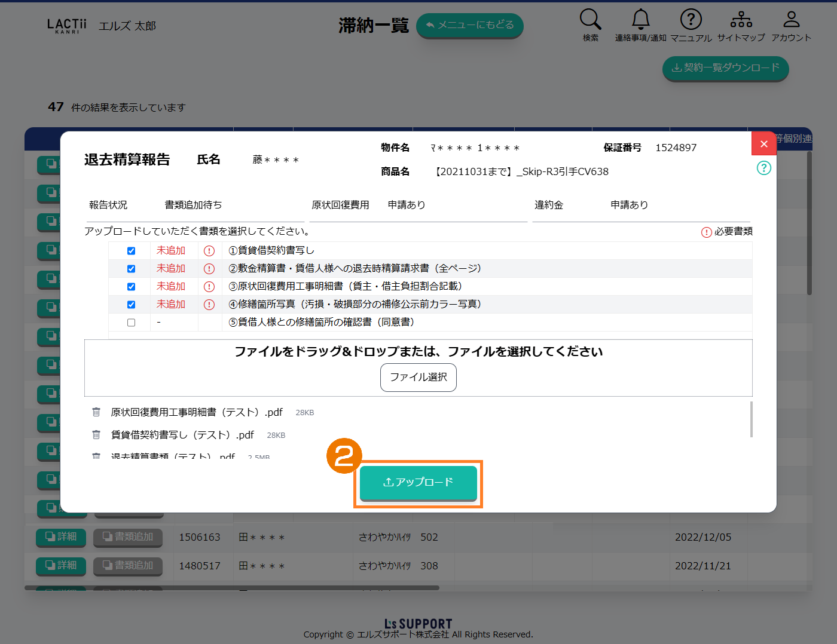This screenshot has height=644, width=837.
Task: Open notifications bell icon
Action: point(640,20)
